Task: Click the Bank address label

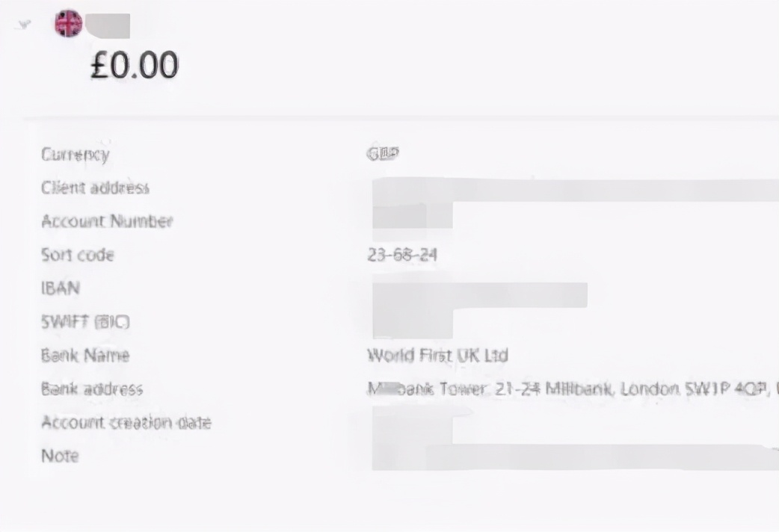Action: pos(92,389)
